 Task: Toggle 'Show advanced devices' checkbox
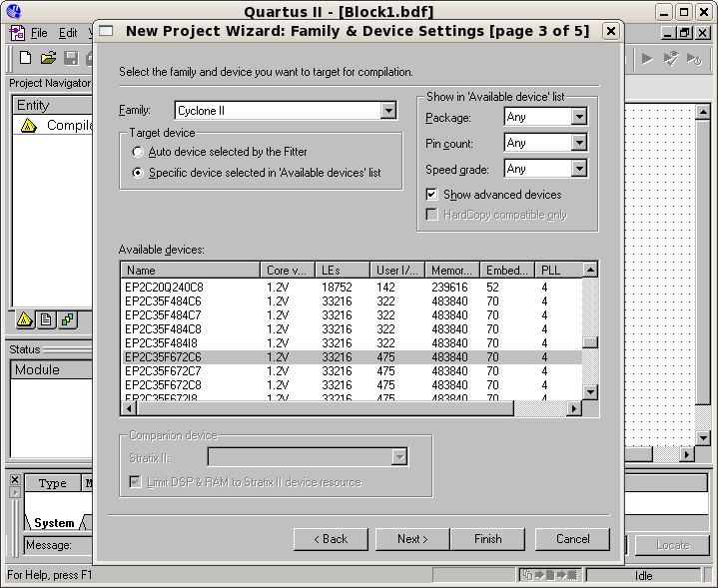[x=432, y=195]
